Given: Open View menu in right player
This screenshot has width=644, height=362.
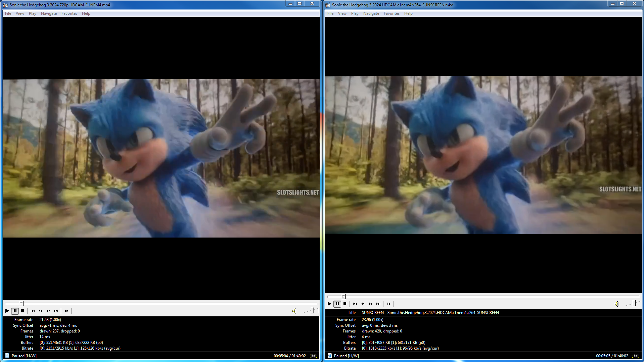Looking at the screenshot, I should pyautogui.click(x=342, y=13).
